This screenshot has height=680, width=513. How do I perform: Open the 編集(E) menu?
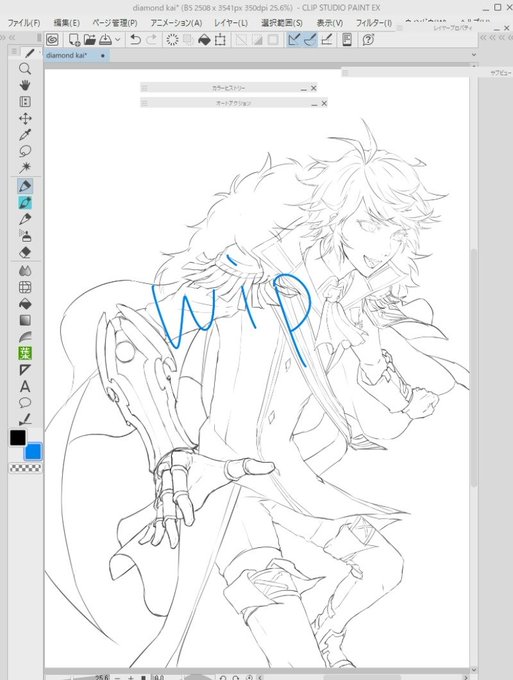(66, 23)
